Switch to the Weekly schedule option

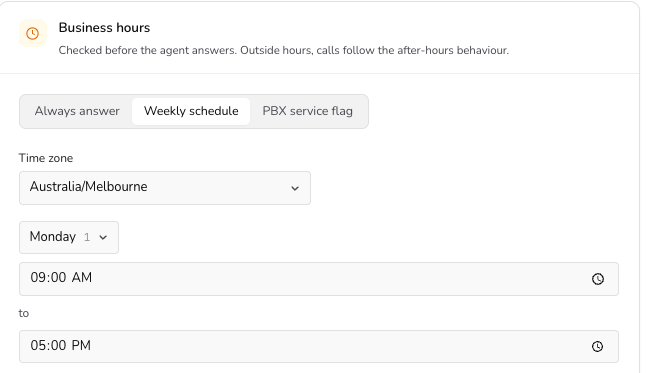191,111
